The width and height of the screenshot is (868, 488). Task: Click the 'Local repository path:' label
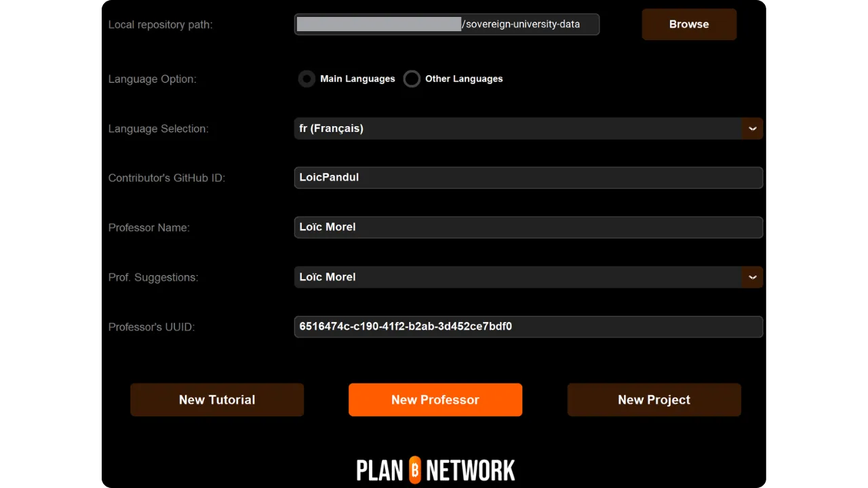tap(160, 25)
